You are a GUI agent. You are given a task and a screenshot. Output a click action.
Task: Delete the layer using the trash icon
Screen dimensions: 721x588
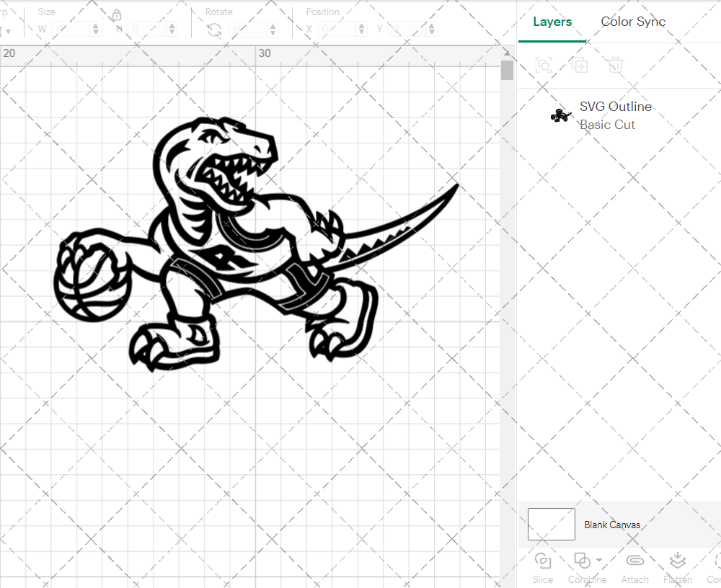pos(614,65)
